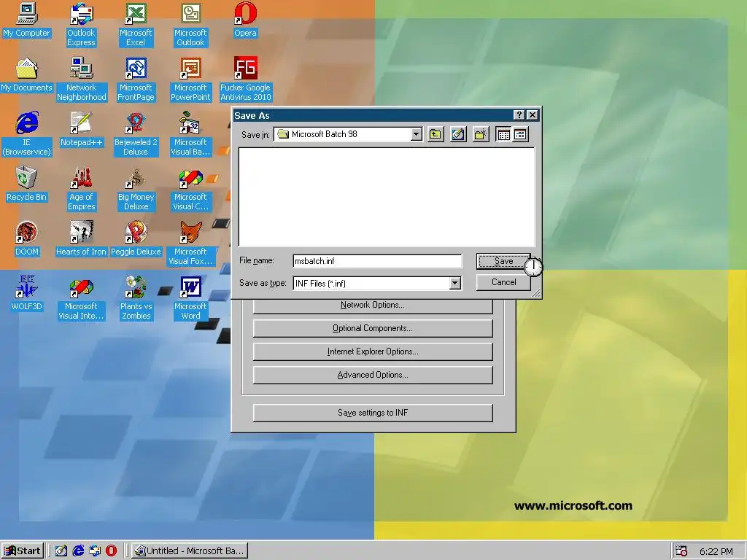Switch to Details view icon
Viewport: 747px width, 560px height.
click(520, 134)
